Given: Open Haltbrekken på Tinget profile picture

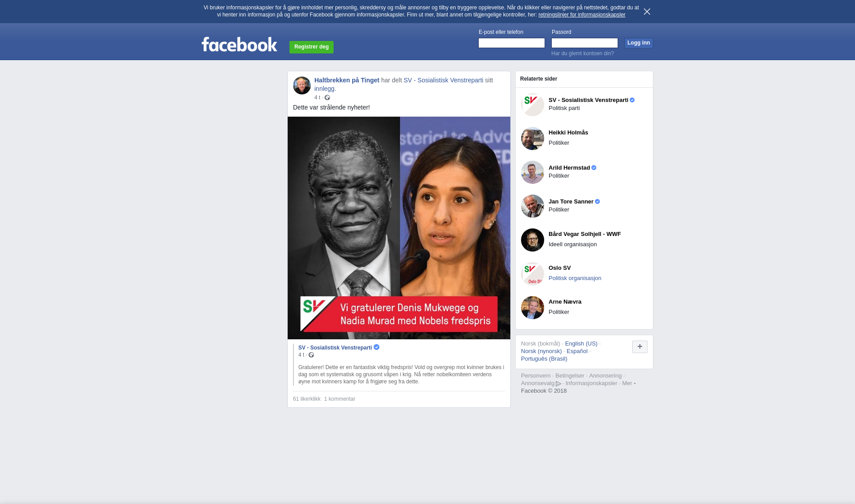Looking at the screenshot, I should (x=301, y=85).
